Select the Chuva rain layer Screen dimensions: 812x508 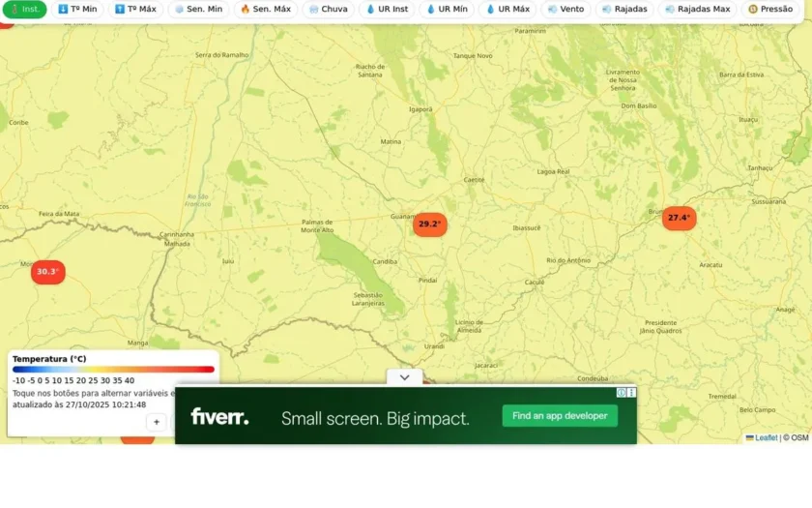pos(329,9)
